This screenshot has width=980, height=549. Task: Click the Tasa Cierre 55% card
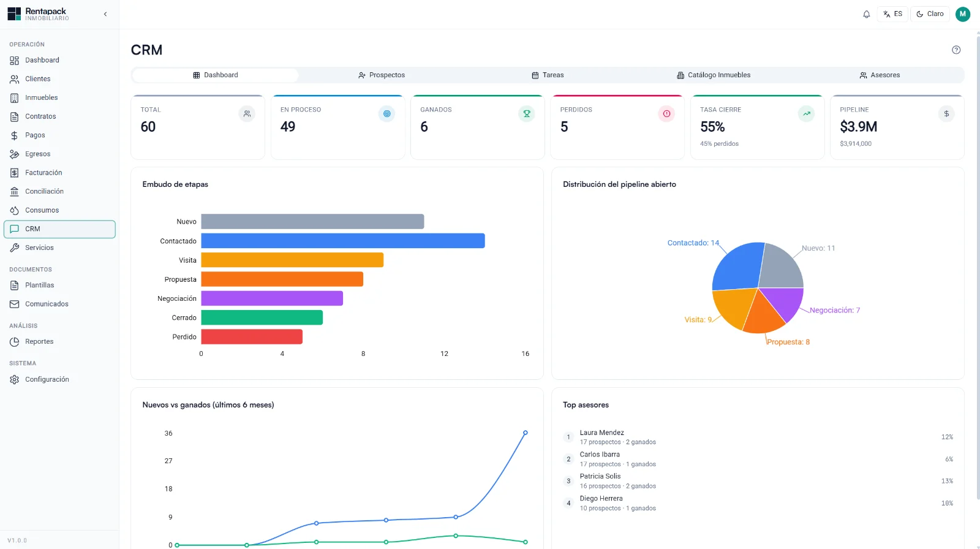pyautogui.click(x=758, y=127)
